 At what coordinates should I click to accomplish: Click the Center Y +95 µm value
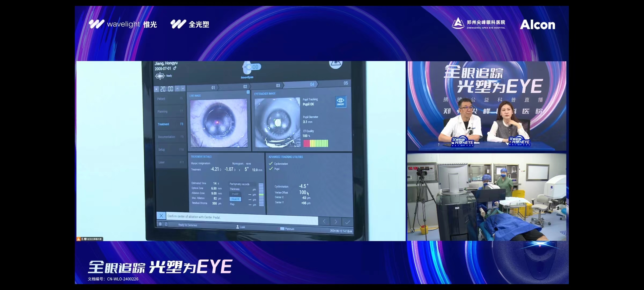point(306,203)
